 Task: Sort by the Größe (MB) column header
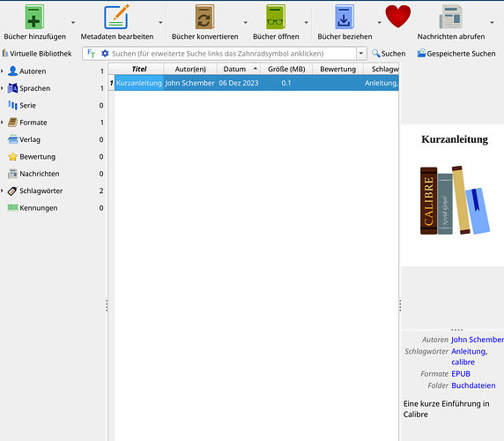pos(286,69)
